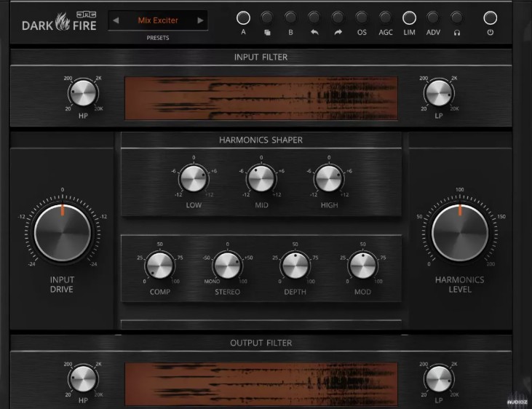This screenshot has height=409, width=532.
Task: Click the INPUT FILTER section title
Action: click(261, 57)
